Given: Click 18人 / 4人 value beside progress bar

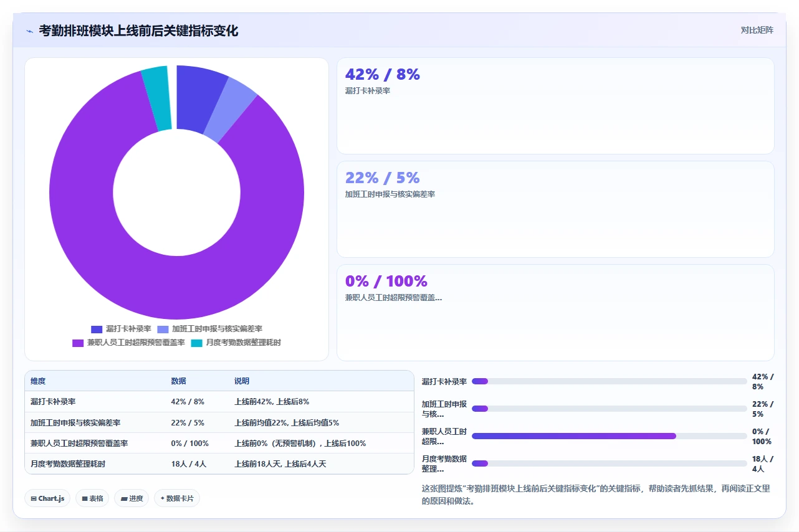Looking at the screenshot, I should [x=763, y=463].
